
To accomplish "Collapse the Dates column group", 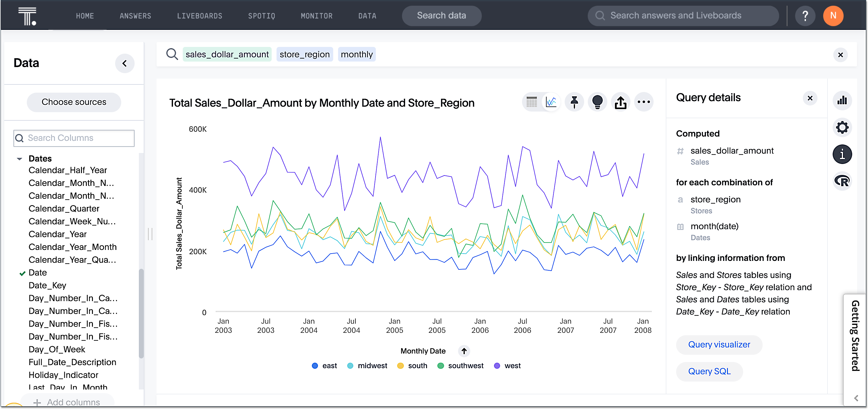I will coord(19,158).
